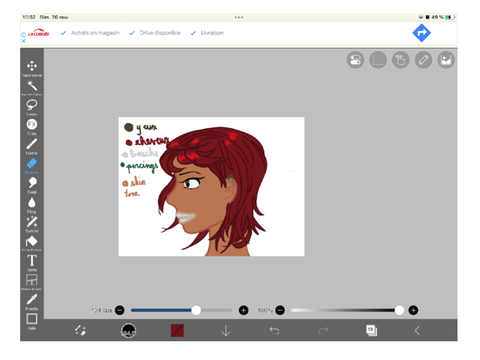The height and width of the screenshot is (360, 480).
Task: Click the opacity slider handle
Action: tap(399, 310)
